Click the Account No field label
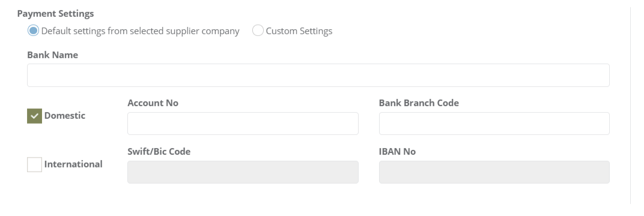The image size is (644, 216). tap(153, 103)
